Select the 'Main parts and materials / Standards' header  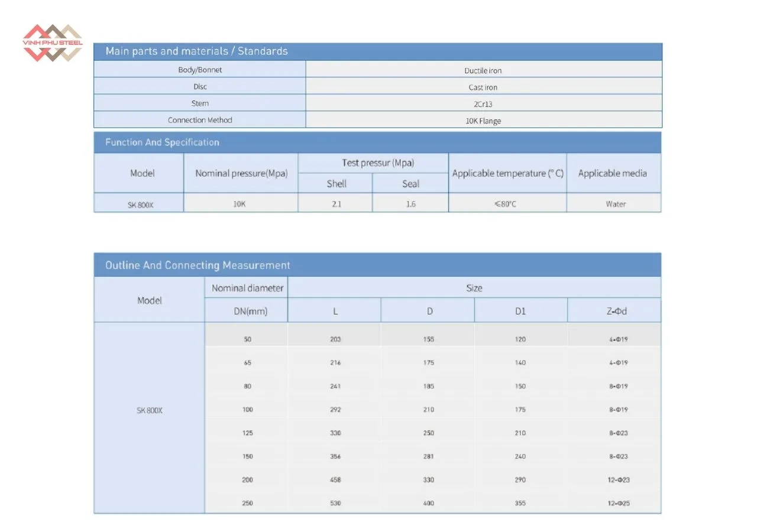click(x=196, y=51)
